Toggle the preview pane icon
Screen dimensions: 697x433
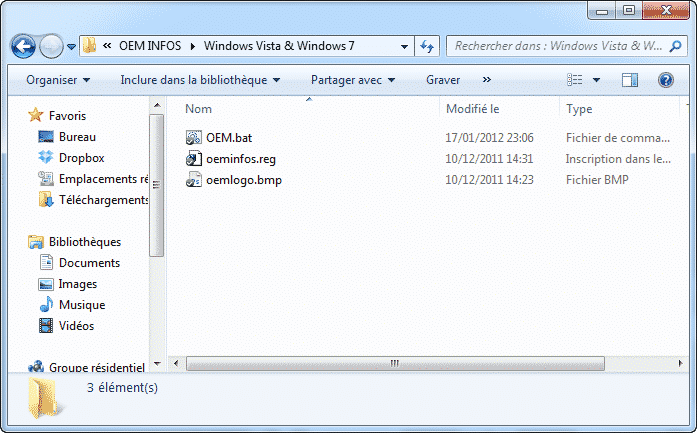(629, 80)
